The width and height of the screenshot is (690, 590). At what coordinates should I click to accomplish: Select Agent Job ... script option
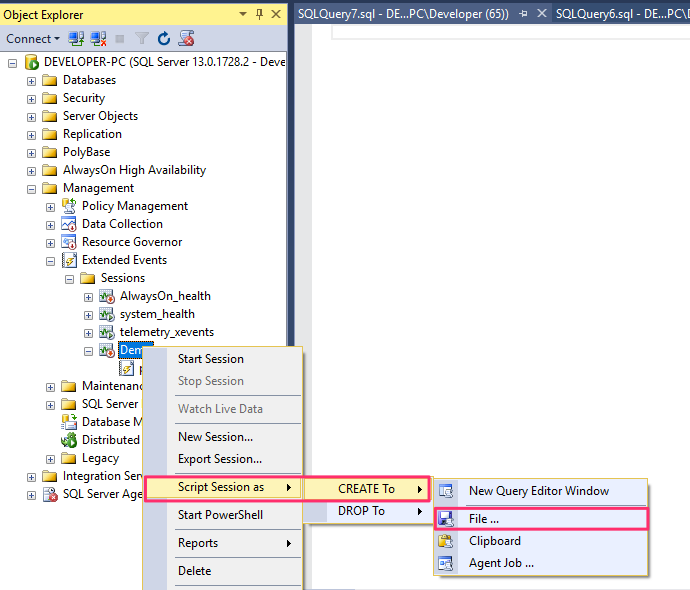540,563
